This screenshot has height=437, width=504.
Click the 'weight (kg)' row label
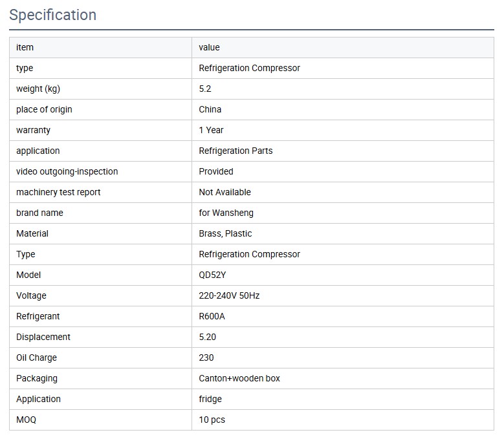[38, 89]
